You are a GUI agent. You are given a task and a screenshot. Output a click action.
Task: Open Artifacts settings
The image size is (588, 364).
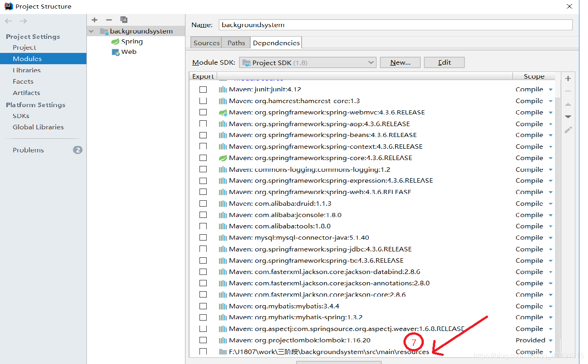click(x=26, y=93)
